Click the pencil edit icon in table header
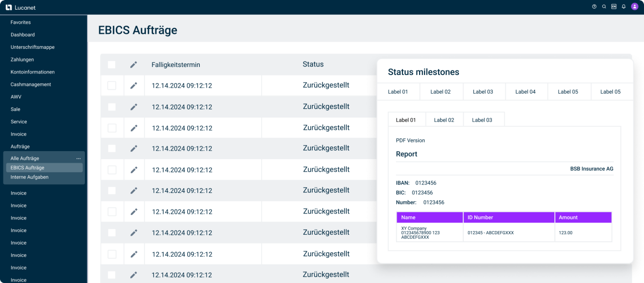 (133, 64)
